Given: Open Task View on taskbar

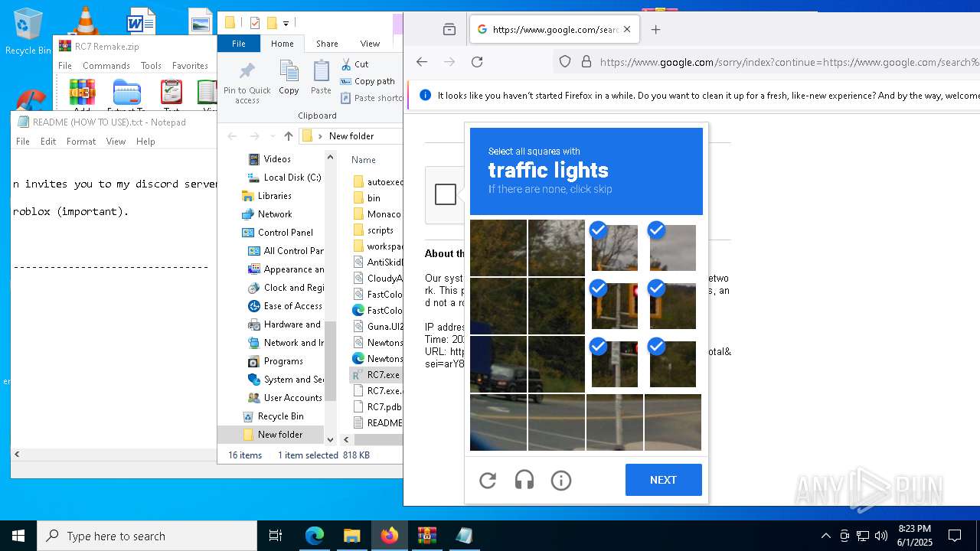Looking at the screenshot, I should [x=276, y=536].
